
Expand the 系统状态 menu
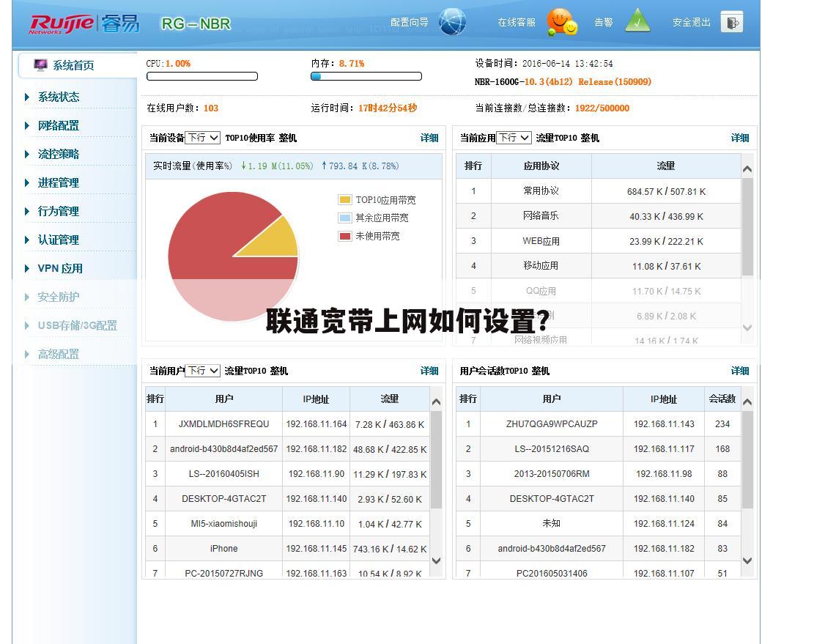point(59,97)
